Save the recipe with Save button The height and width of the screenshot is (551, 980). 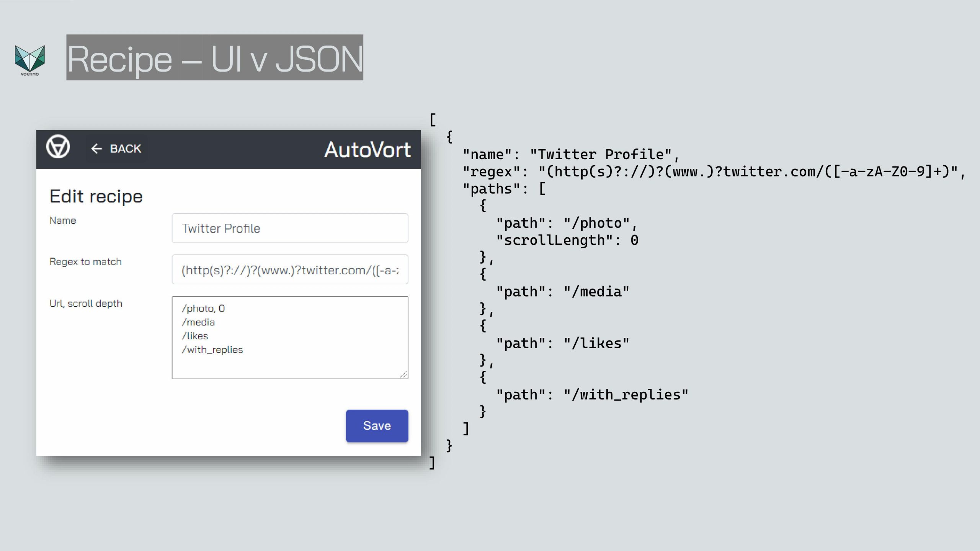click(x=377, y=426)
